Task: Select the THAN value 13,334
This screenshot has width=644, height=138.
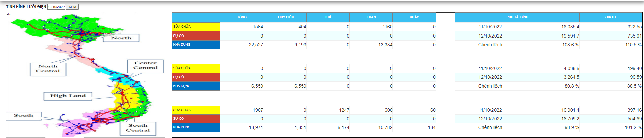Action: coord(385,45)
